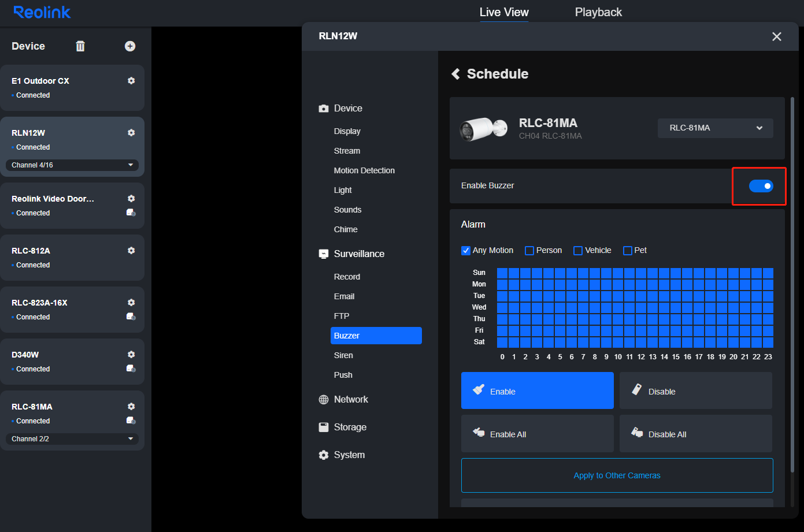
Task: Add a new device with plus icon
Action: [x=130, y=46]
